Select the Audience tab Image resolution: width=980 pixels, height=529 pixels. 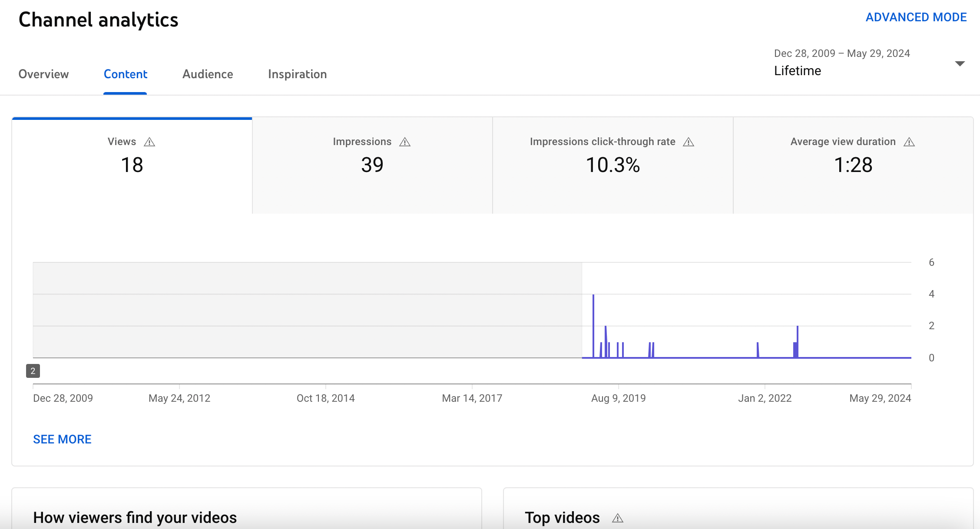(207, 74)
